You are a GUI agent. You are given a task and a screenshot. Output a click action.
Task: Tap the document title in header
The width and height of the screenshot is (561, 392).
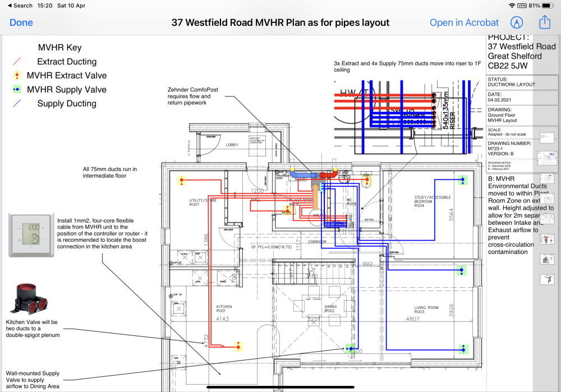(280, 22)
